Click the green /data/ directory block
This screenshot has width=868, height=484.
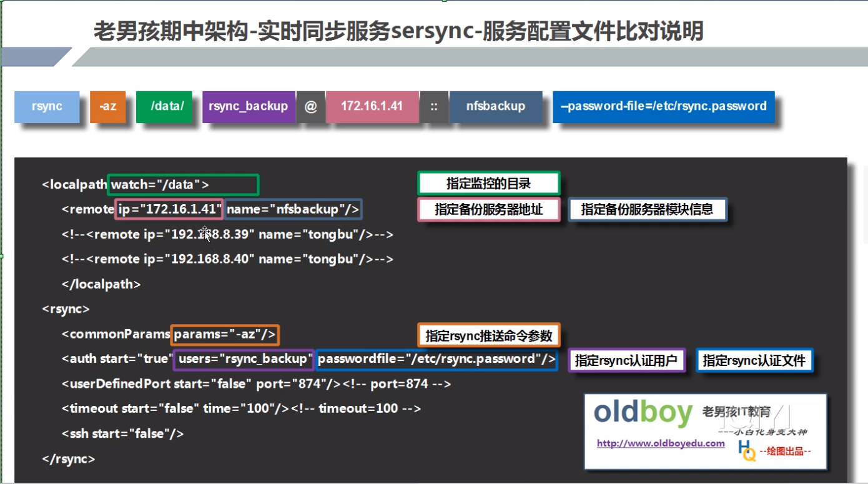click(164, 106)
